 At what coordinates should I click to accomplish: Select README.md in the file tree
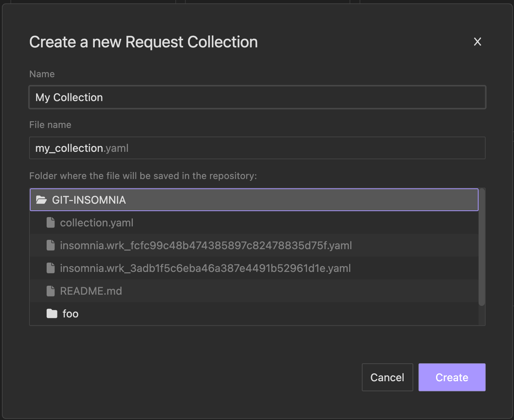(254, 291)
